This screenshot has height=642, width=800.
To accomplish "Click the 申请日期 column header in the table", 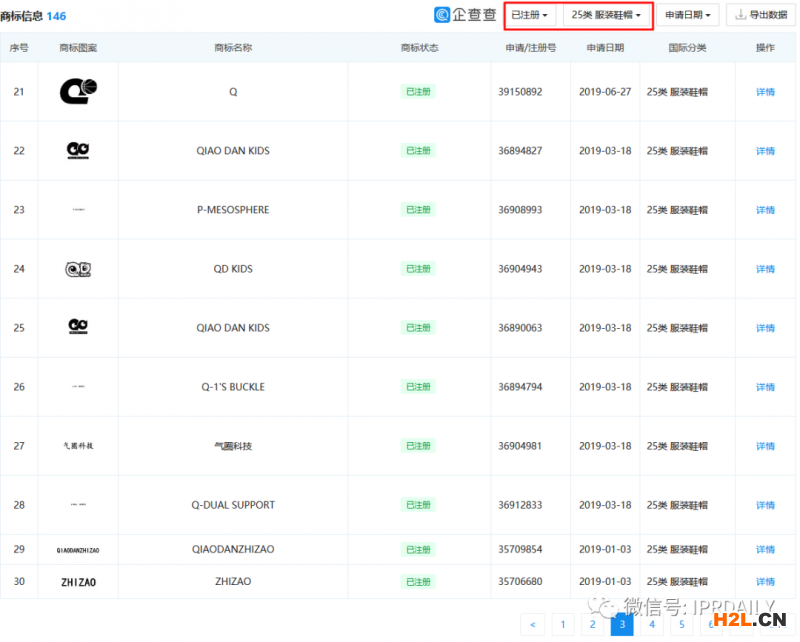I will point(605,48).
